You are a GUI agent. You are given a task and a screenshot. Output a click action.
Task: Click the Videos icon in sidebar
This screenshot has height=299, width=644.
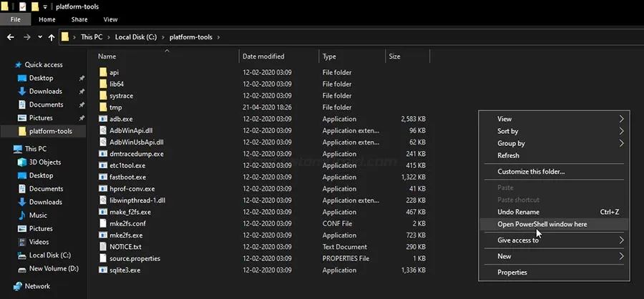(21, 242)
